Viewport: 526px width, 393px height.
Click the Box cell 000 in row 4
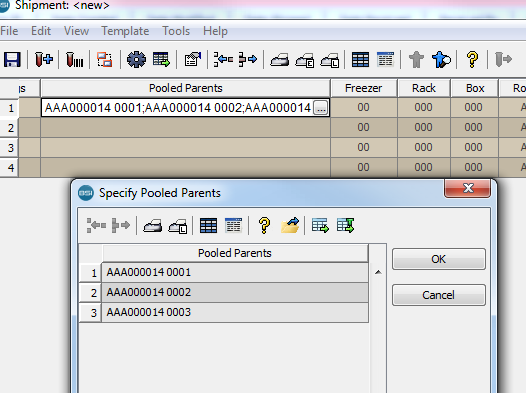[475, 167]
